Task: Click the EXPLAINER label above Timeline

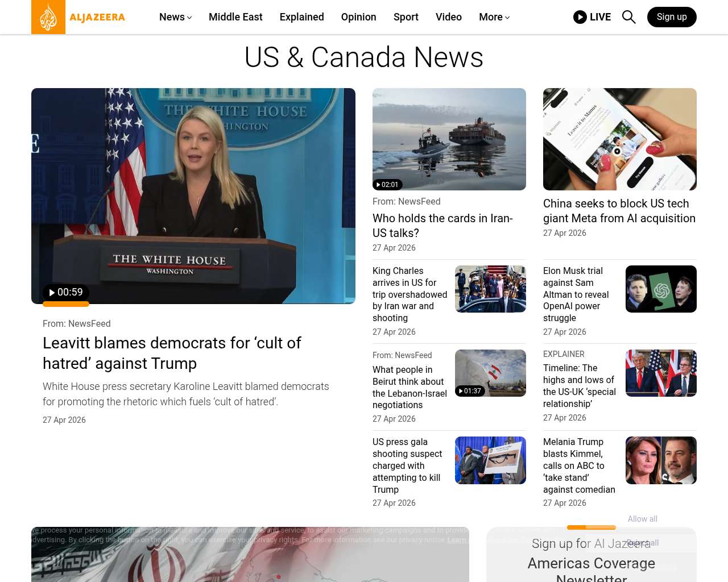Action: click(x=564, y=354)
